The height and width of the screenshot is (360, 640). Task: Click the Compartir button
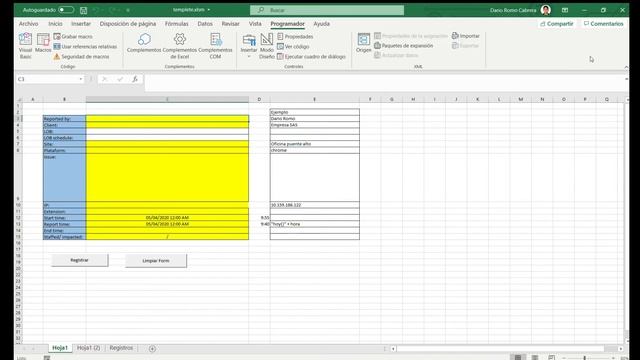click(x=557, y=24)
